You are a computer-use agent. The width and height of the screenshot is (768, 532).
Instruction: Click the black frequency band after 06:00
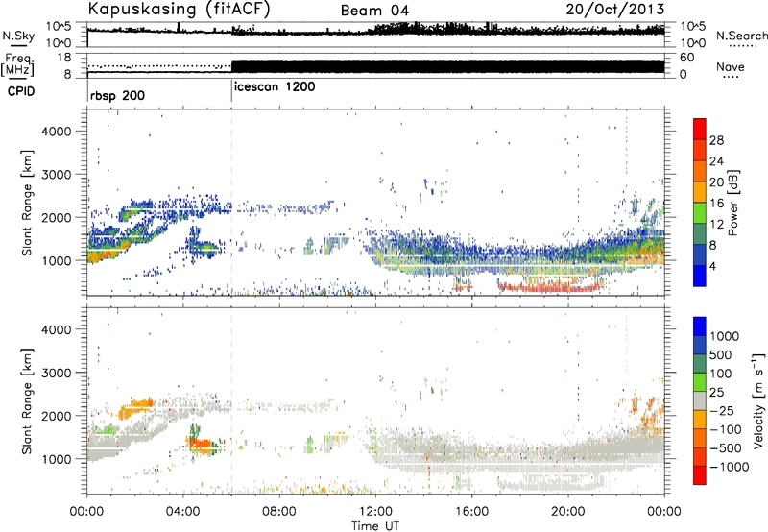tap(447, 66)
